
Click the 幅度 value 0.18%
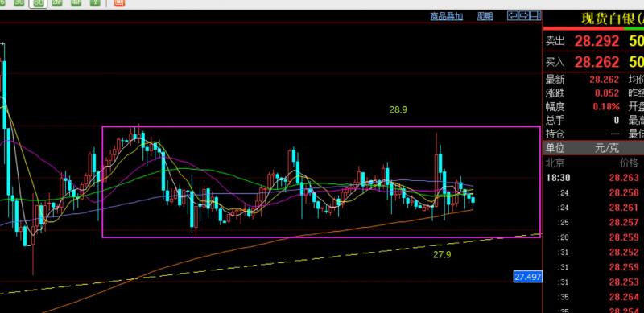(x=606, y=107)
